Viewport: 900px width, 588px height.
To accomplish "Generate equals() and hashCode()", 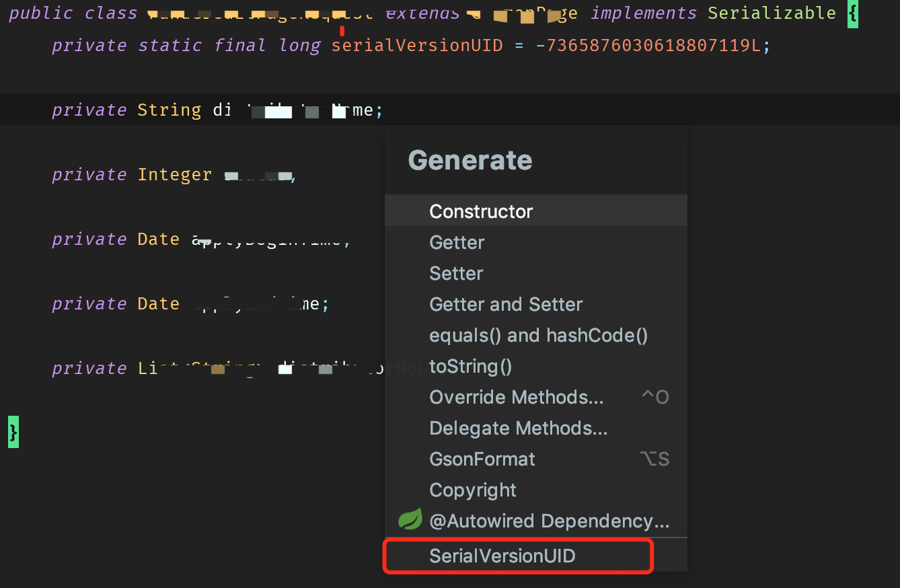I will point(535,335).
